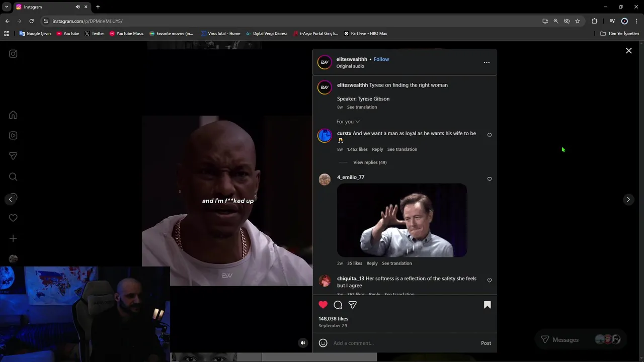Go to previous post arrow

tap(10, 200)
